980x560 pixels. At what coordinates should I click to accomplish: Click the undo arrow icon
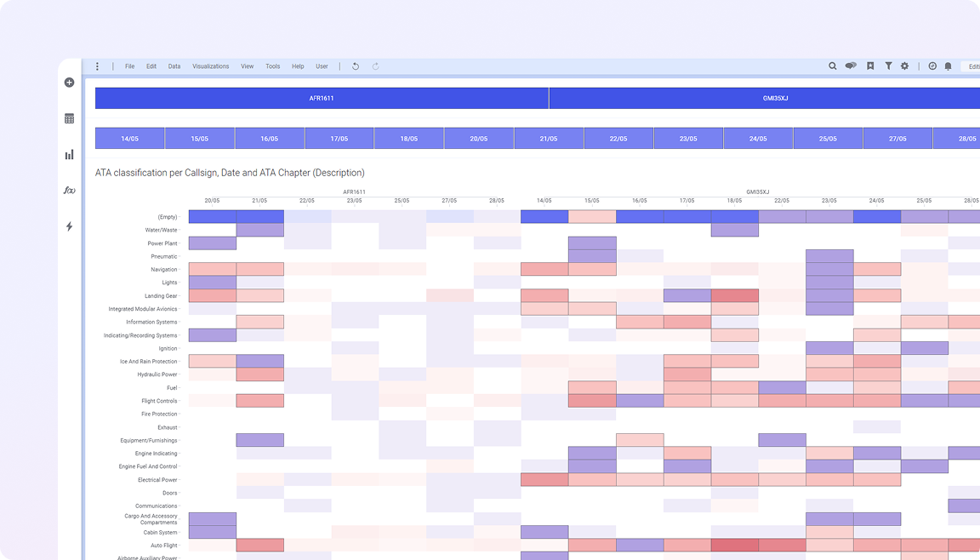356,66
